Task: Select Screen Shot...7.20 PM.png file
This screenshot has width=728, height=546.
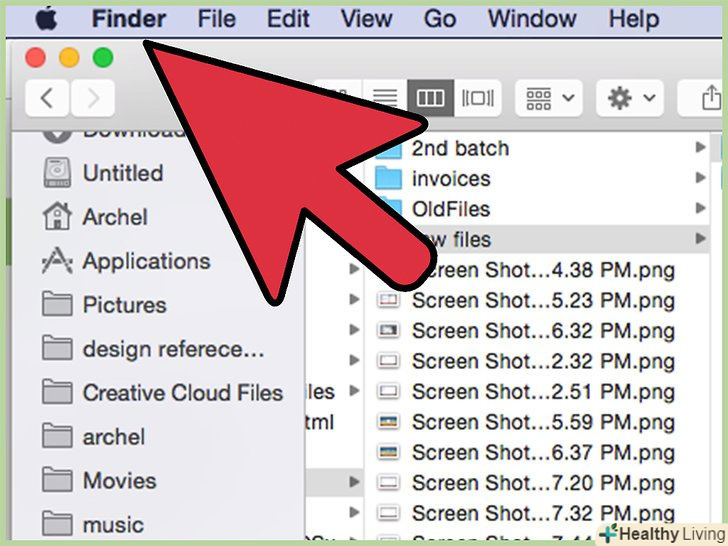Action: pyautogui.click(x=543, y=483)
